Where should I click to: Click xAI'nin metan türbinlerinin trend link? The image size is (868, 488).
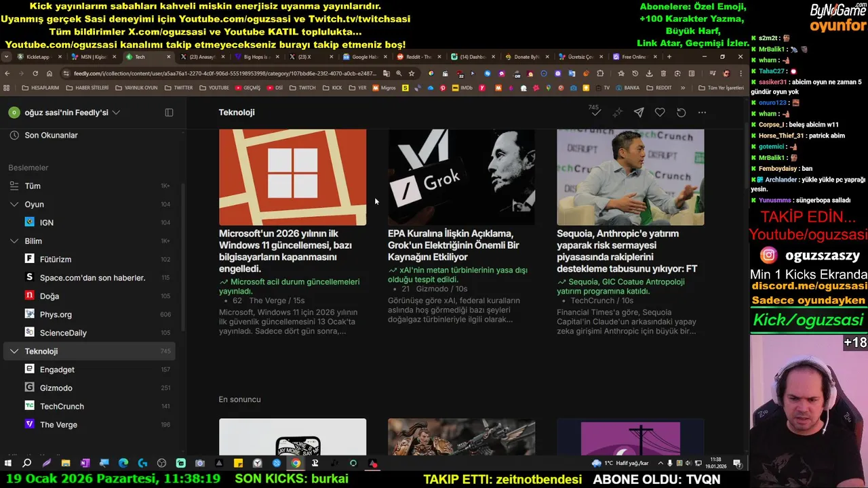point(458,274)
